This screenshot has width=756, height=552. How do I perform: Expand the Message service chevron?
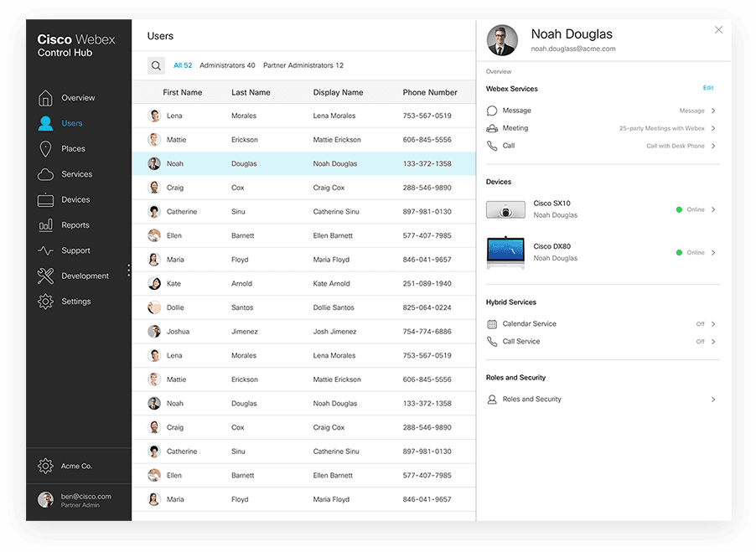713,111
